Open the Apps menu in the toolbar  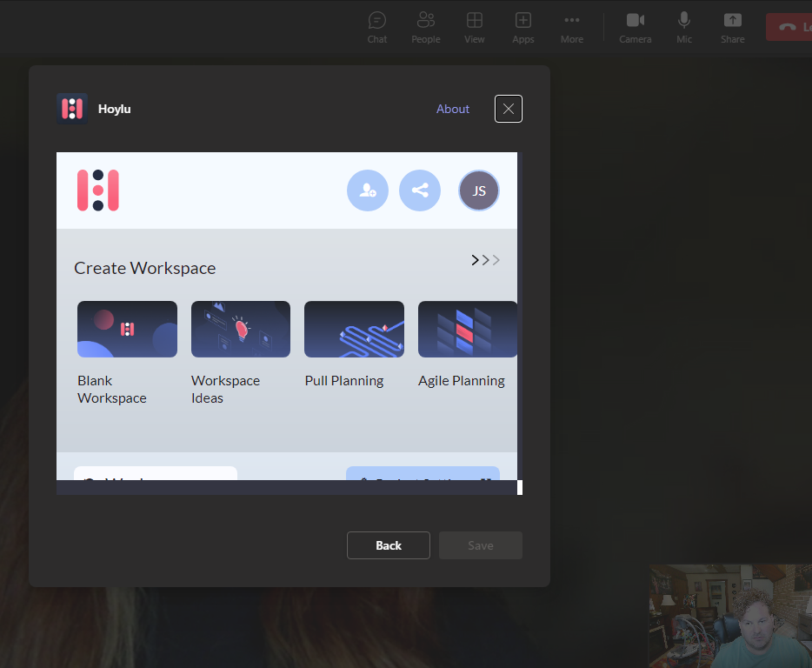click(523, 28)
